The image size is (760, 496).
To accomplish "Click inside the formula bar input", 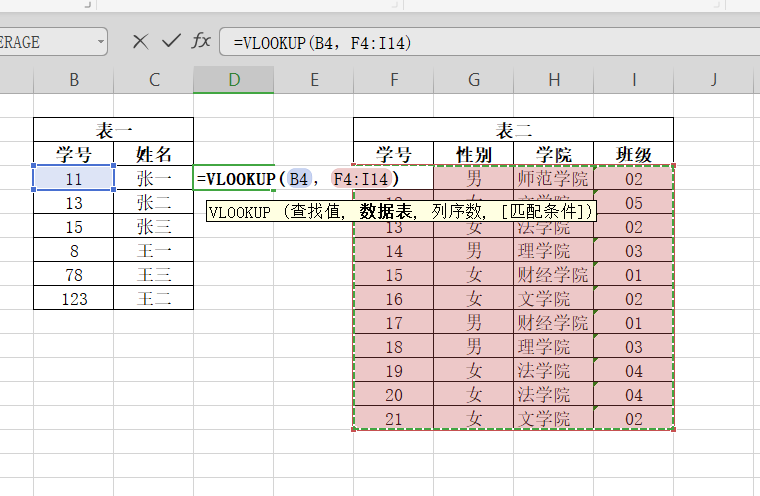I will [490, 42].
